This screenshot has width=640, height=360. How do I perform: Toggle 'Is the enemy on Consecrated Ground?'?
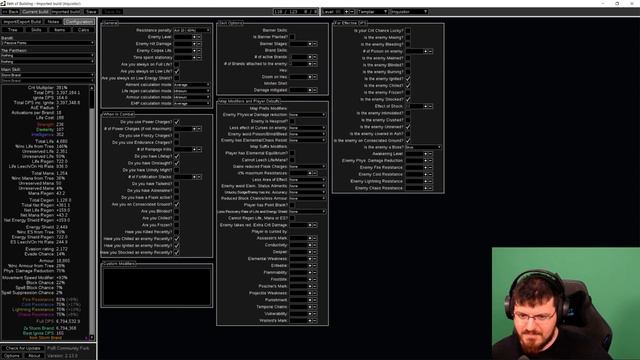pyautogui.click(x=408, y=140)
